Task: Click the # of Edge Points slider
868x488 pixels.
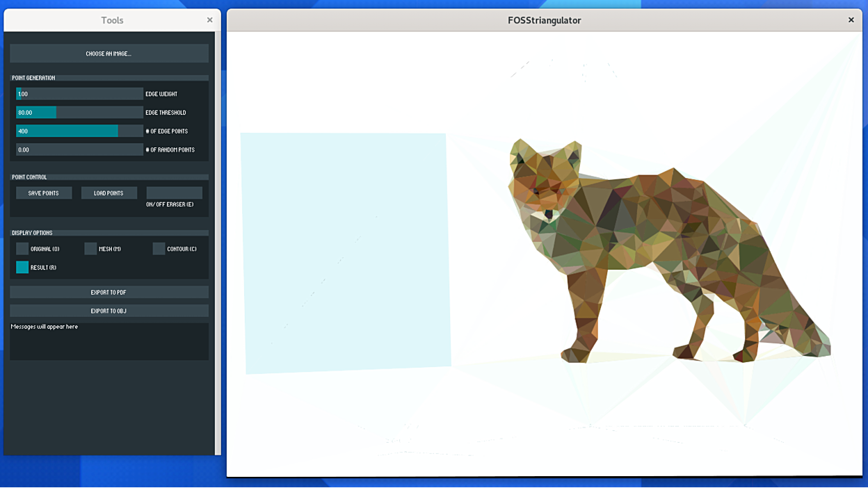Action: [x=79, y=131]
